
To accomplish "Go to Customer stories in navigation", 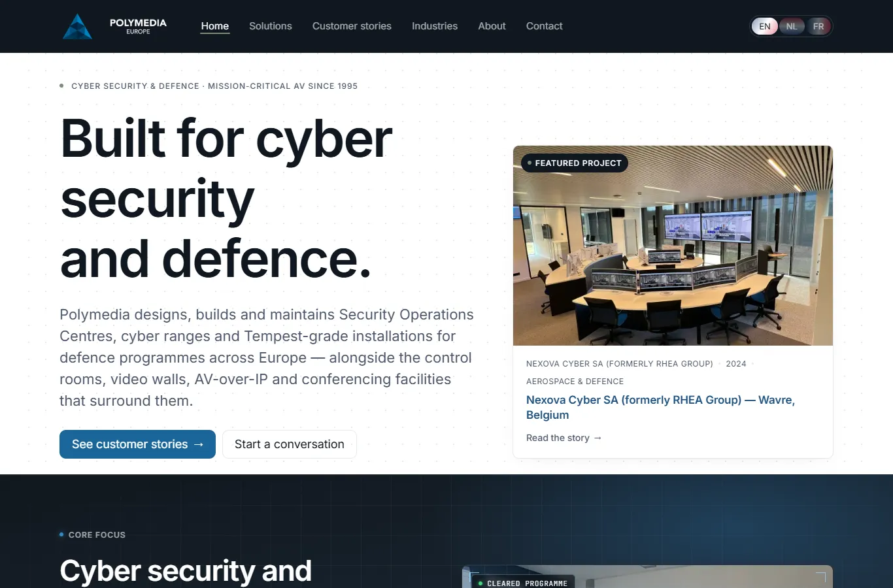I will point(352,26).
